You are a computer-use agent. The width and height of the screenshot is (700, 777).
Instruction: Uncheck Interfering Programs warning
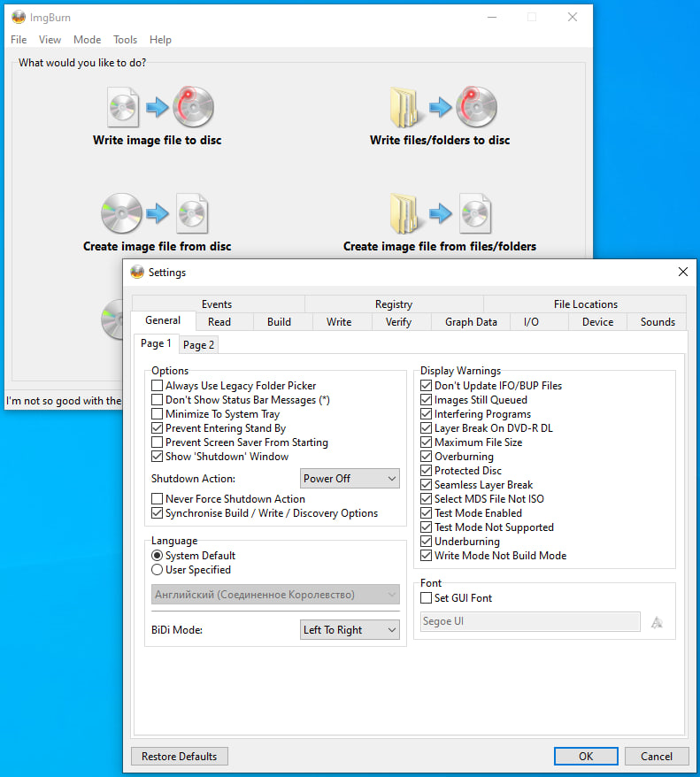[426, 414]
